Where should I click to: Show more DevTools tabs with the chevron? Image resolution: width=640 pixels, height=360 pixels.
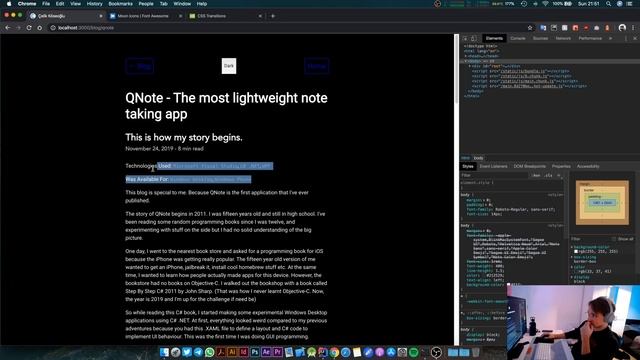[611, 38]
